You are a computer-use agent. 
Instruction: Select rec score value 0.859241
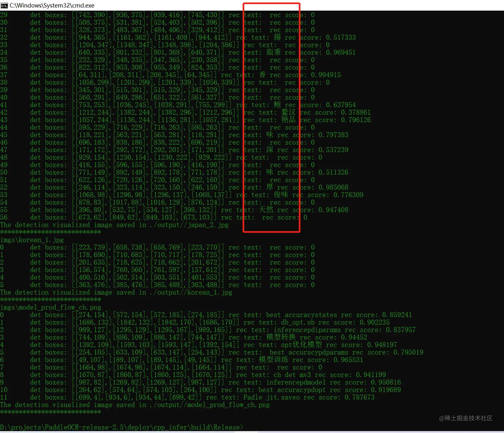[397, 315]
